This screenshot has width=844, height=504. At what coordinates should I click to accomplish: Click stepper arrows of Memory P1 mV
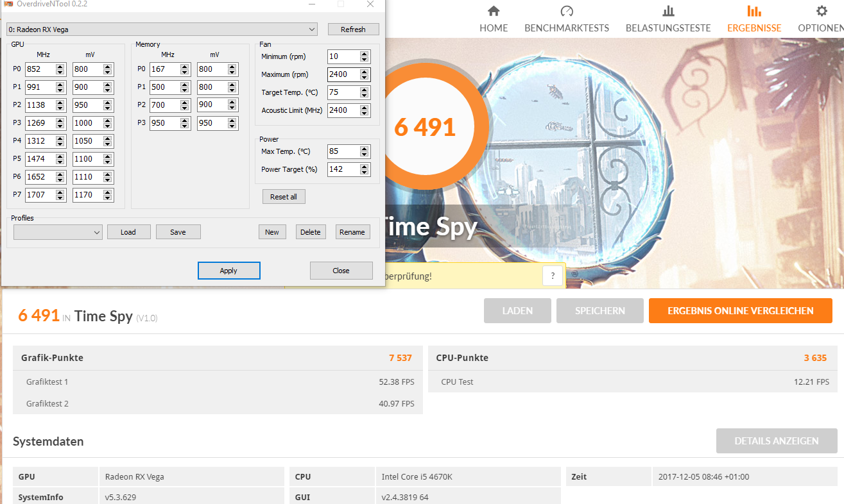point(232,87)
